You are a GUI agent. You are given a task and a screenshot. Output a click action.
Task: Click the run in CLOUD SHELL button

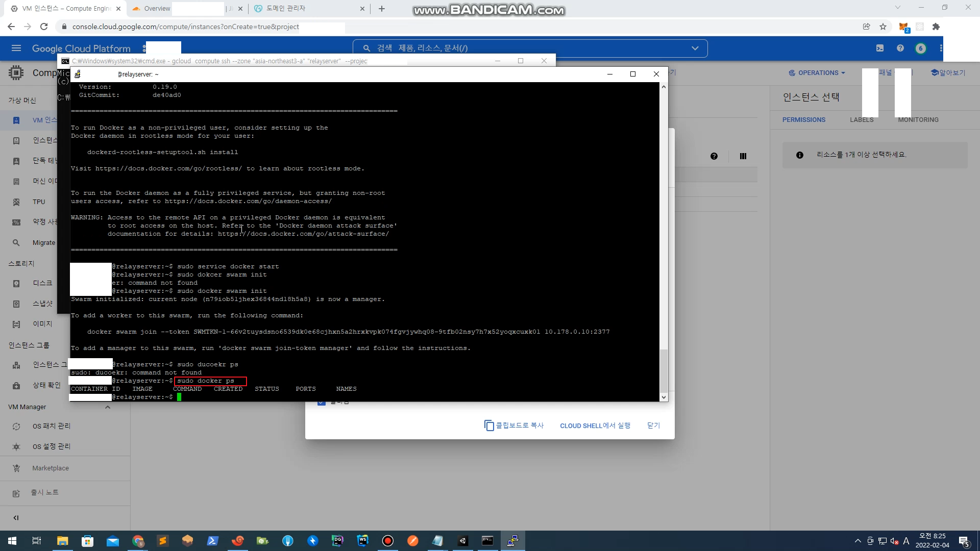pyautogui.click(x=595, y=425)
